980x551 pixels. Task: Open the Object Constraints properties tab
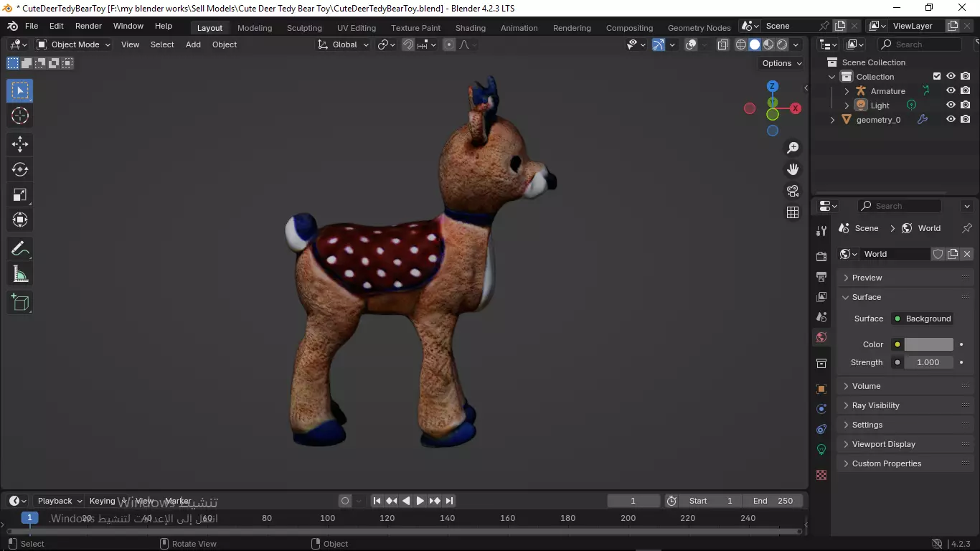pyautogui.click(x=821, y=429)
